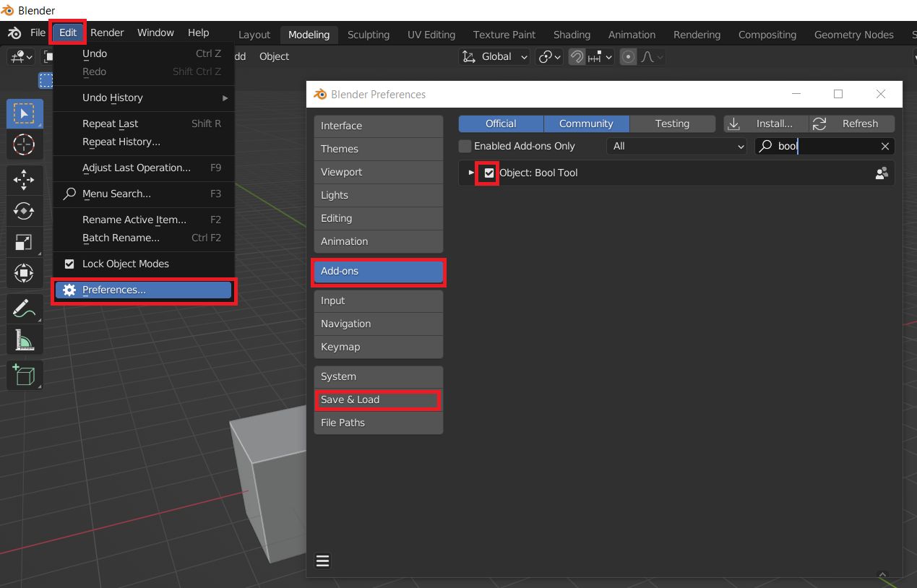
Task: Select the Community add-ons filter
Action: coord(586,124)
